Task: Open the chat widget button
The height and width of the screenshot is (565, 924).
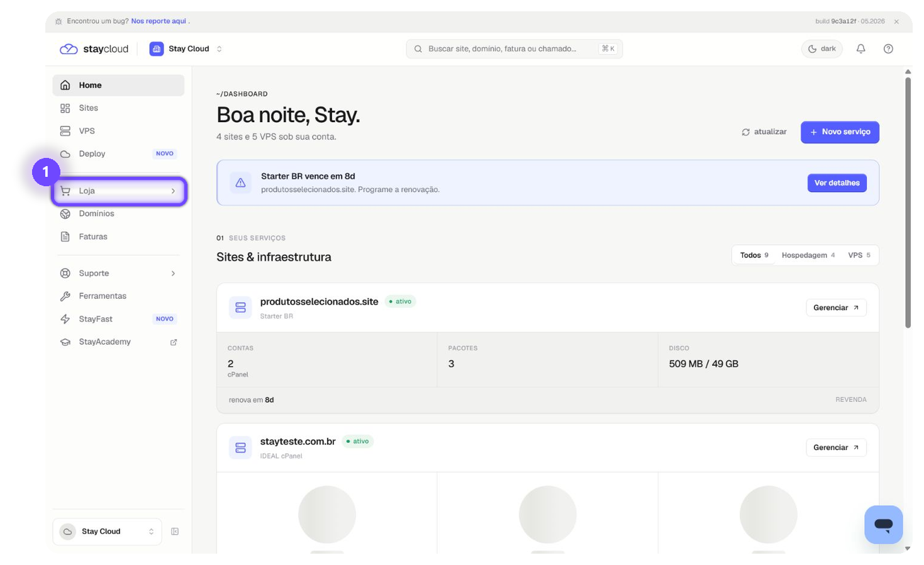Action: pos(884,525)
